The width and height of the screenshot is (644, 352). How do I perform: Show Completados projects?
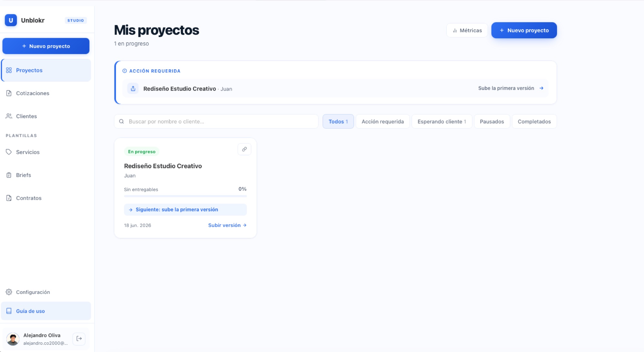coord(534,122)
